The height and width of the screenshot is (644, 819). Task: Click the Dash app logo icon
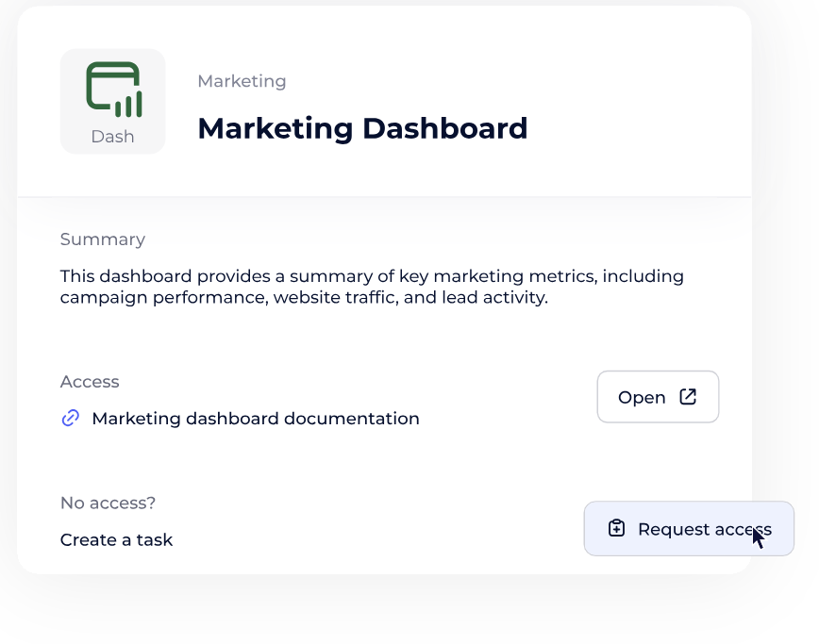click(112, 90)
